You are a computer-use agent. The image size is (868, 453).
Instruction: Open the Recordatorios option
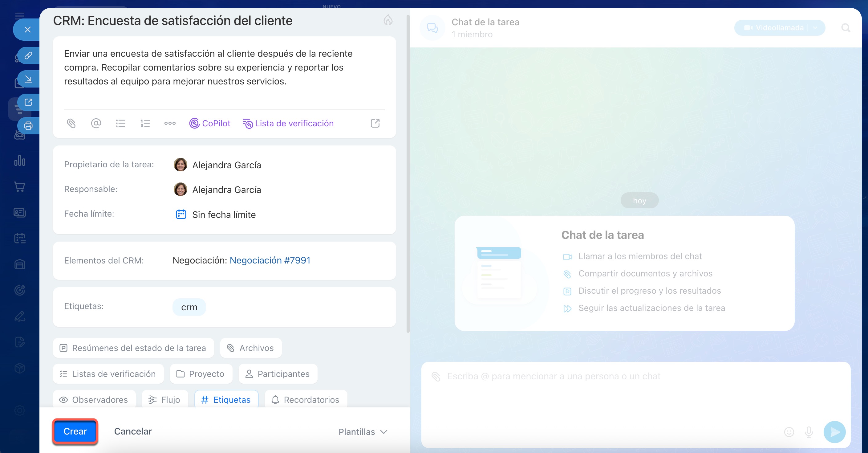tap(306, 400)
